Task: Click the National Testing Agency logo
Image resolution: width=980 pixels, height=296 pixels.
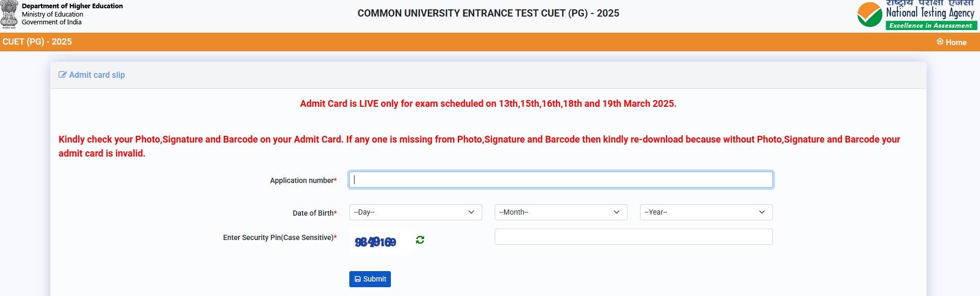Action: point(917,16)
